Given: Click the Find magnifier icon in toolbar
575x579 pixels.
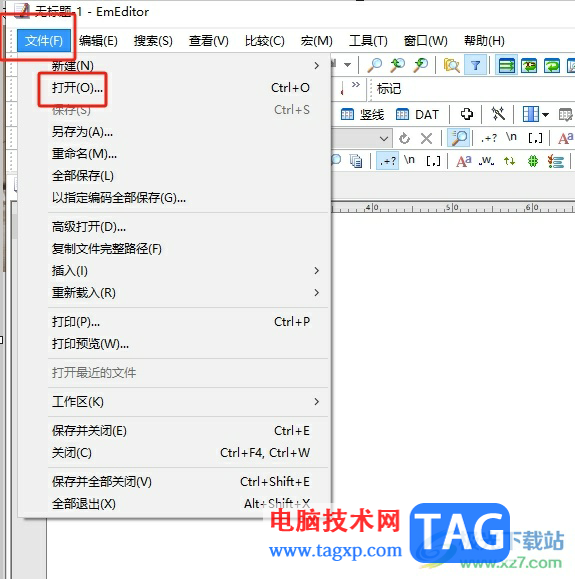Looking at the screenshot, I should 374,65.
